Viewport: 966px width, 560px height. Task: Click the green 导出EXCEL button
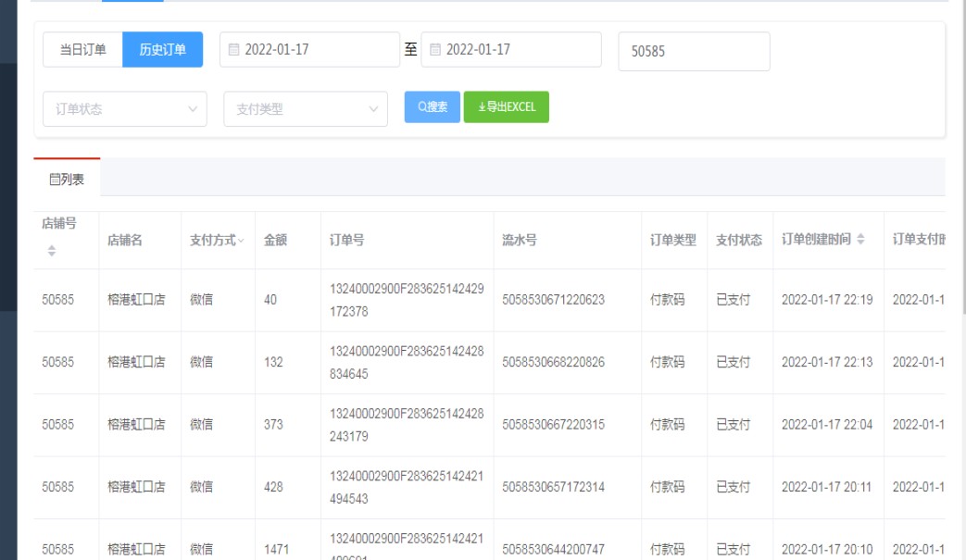[506, 107]
